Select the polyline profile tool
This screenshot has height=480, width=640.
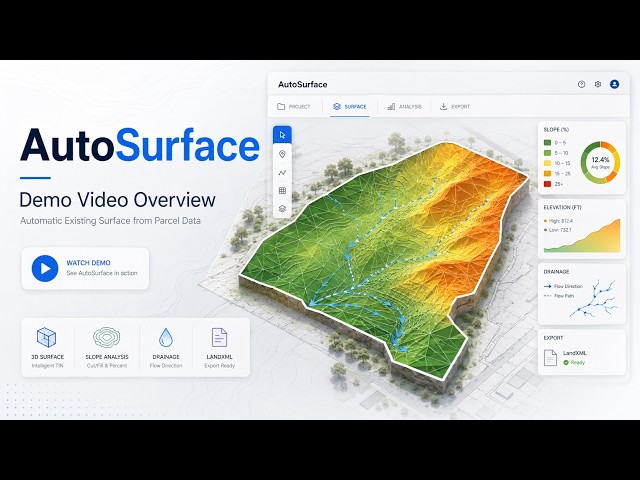(x=282, y=173)
